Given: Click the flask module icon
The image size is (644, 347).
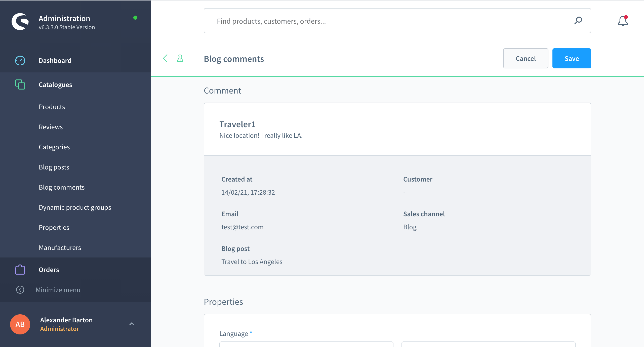Looking at the screenshot, I should point(180,59).
